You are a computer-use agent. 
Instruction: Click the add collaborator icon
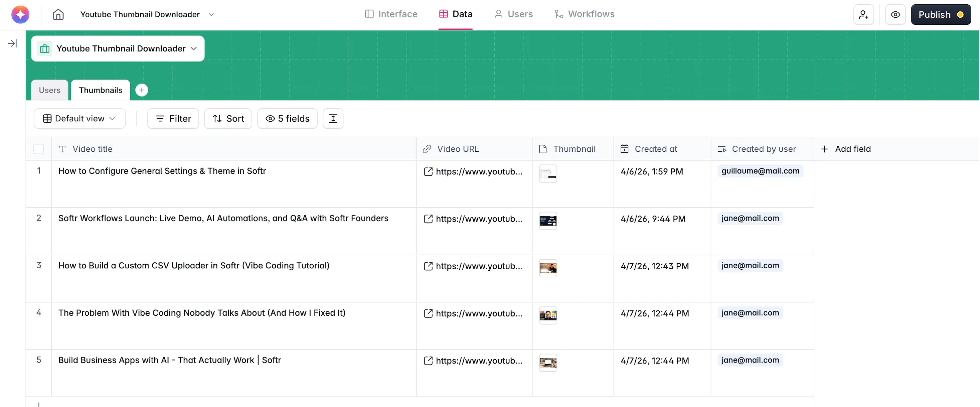click(x=863, y=14)
